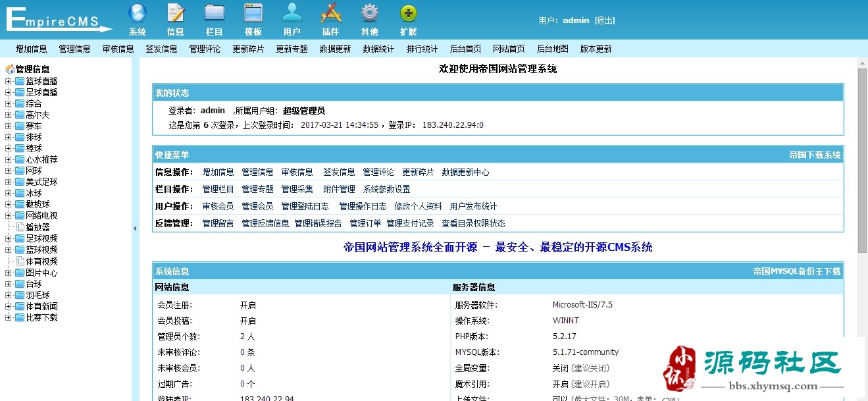Open 用户发布统计 in the quick menu

pyautogui.click(x=474, y=206)
